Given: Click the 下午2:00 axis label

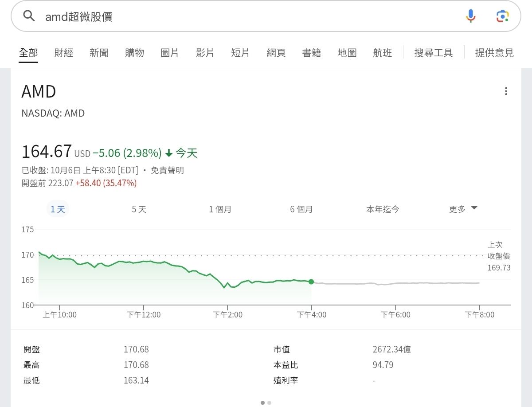Looking at the screenshot, I should point(227,315).
